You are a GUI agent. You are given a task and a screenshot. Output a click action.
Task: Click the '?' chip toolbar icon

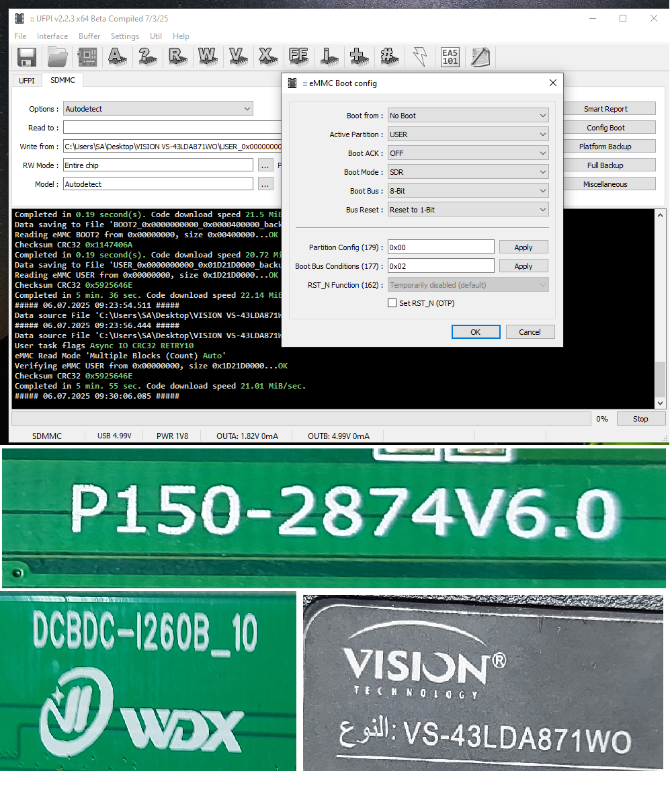[148, 57]
